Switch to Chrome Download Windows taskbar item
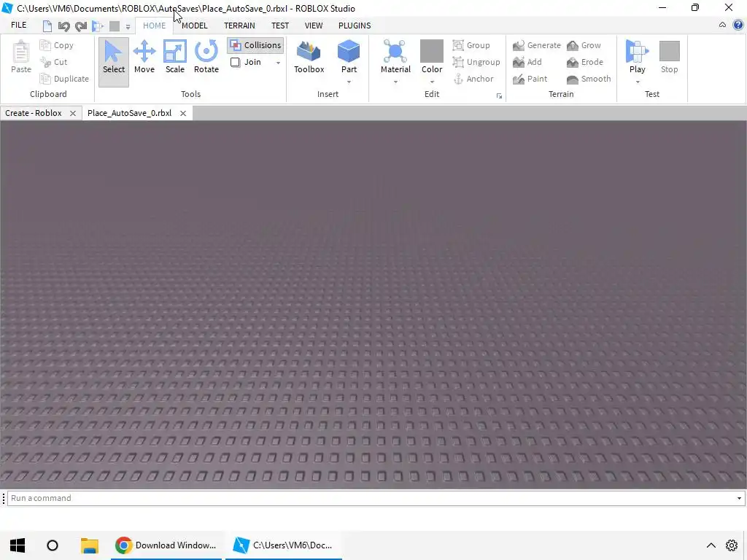The width and height of the screenshot is (747, 560). 166,545
